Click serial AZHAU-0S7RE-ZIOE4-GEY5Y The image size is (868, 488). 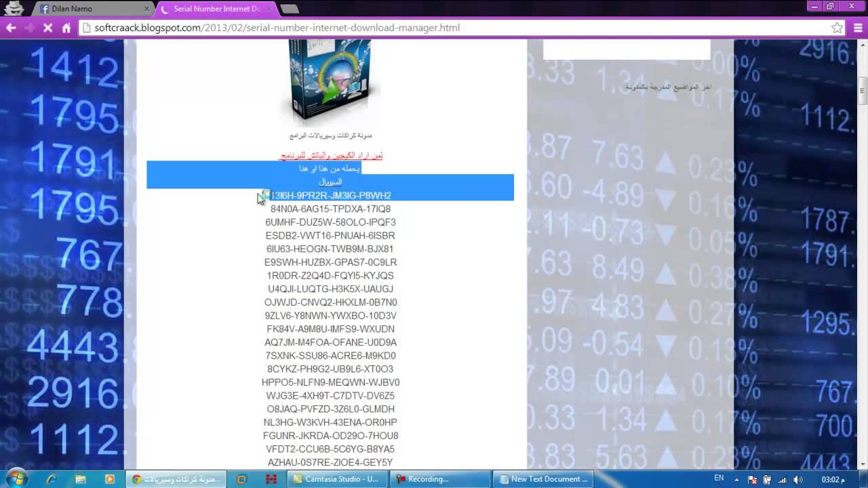pyautogui.click(x=330, y=462)
